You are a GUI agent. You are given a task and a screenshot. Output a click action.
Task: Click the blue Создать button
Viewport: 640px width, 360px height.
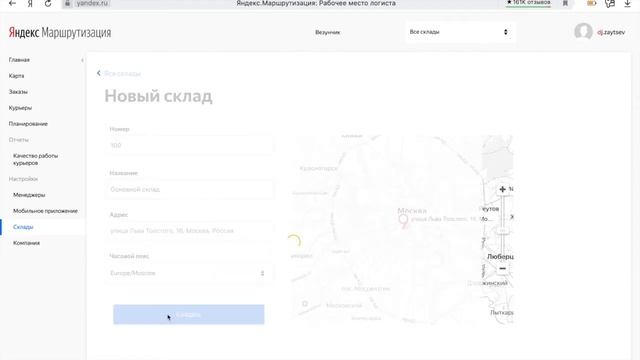point(189,314)
